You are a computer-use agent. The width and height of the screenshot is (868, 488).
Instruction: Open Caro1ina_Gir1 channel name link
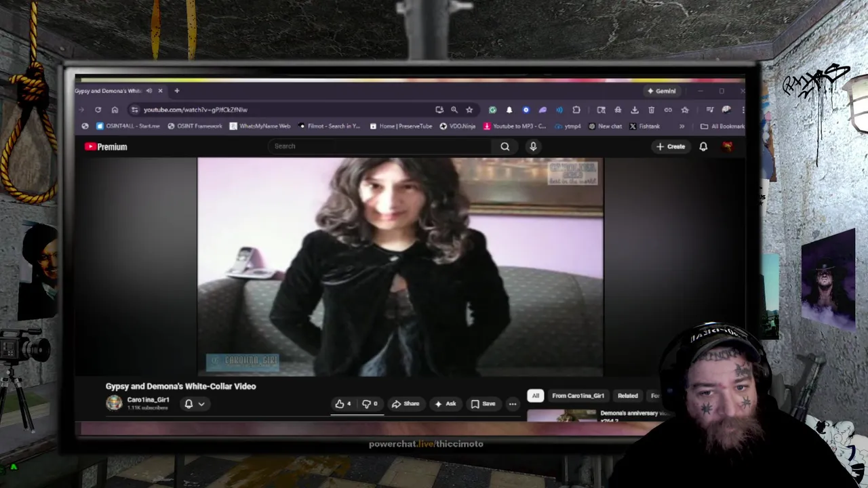click(148, 400)
